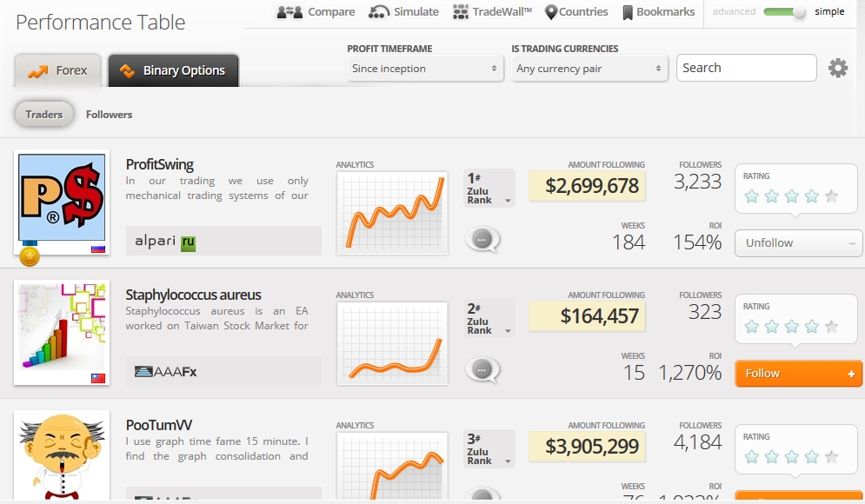Rate Staphylococcus aureus with third star
The width and height of the screenshot is (865, 504).
tap(792, 327)
